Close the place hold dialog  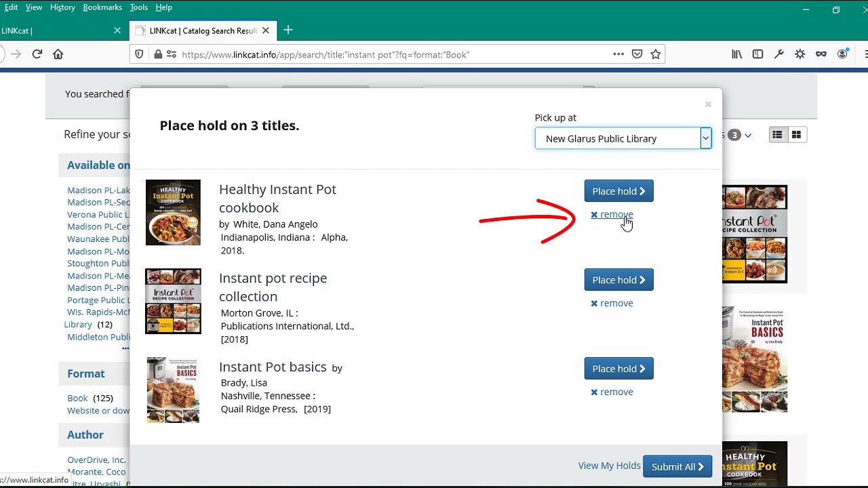click(x=708, y=104)
